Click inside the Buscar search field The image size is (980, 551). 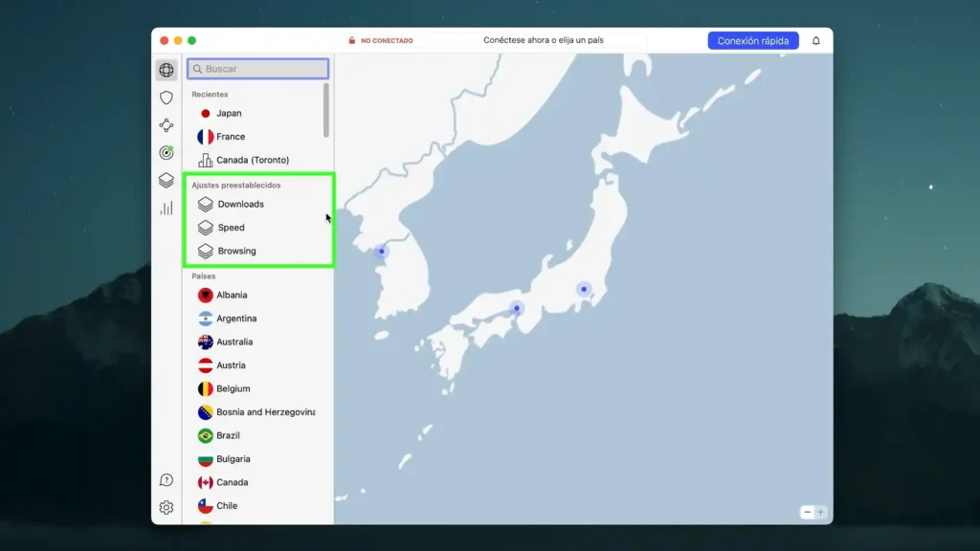257,68
